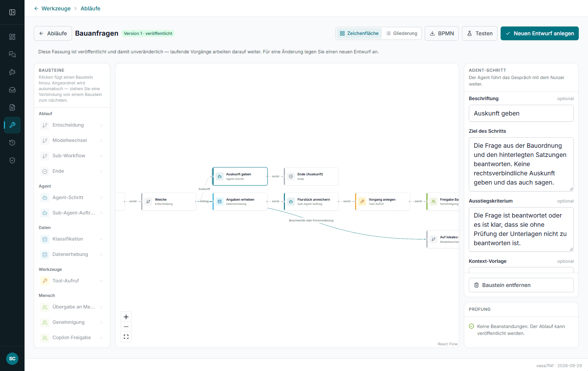This screenshot has width=588, height=371.
Task: Add a Copilot-Freigabe block from palette
Action: tap(72, 338)
